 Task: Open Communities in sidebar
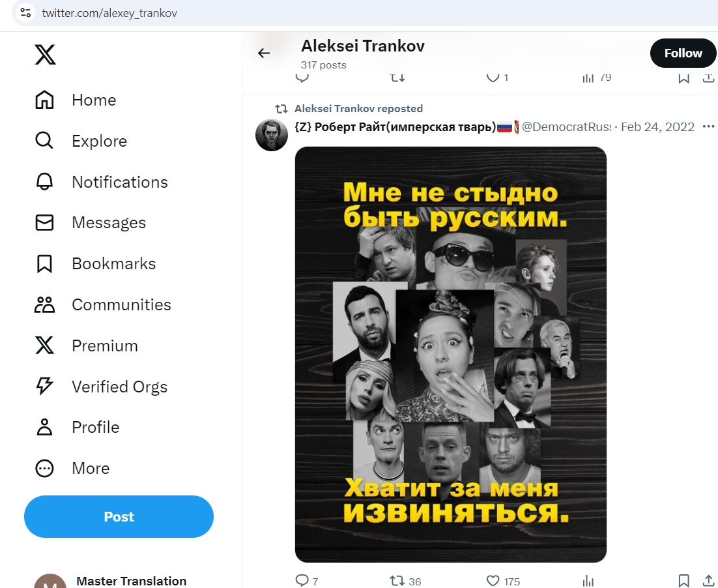click(x=103, y=305)
